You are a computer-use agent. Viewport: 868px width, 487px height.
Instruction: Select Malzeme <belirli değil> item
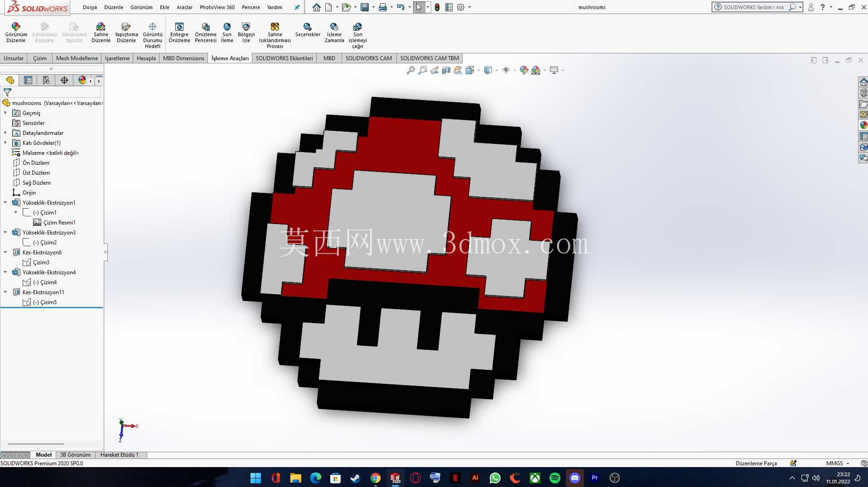pos(50,153)
